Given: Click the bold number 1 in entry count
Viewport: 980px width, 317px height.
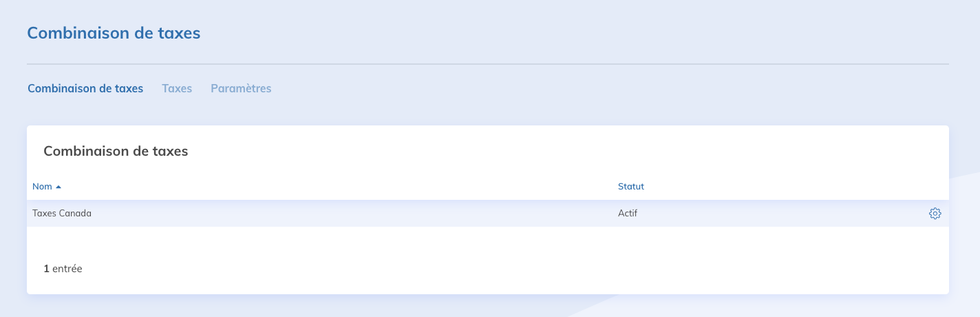Looking at the screenshot, I should click(46, 269).
